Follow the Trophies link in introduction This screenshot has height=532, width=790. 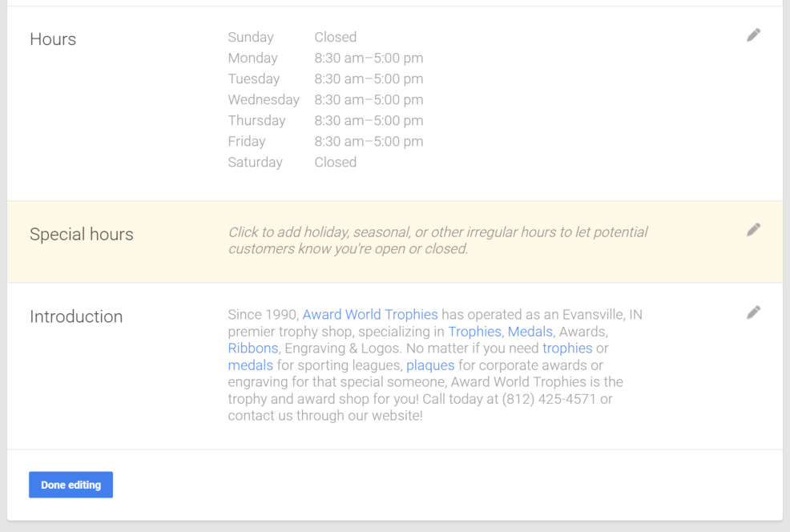tap(474, 332)
